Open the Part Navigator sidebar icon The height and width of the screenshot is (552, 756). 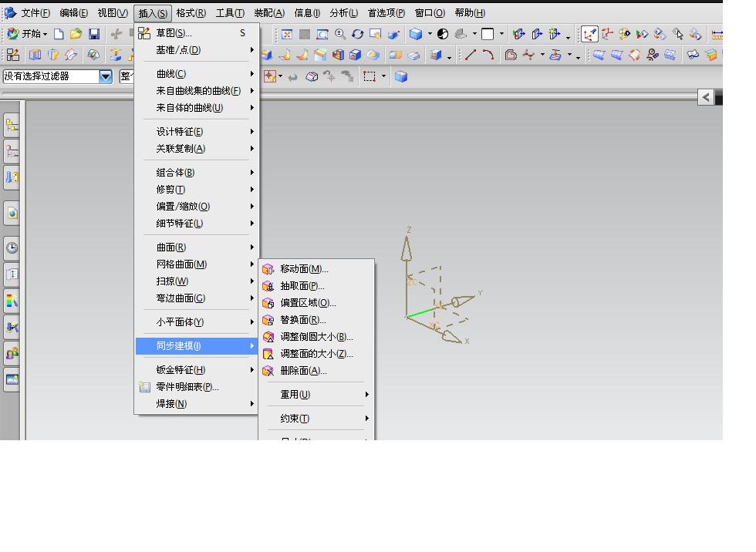(12, 152)
